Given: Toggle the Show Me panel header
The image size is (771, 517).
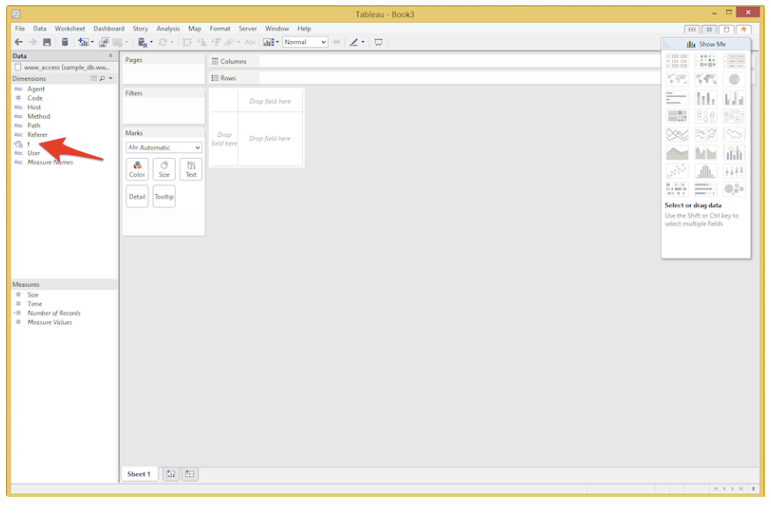Looking at the screenshot, I should click(706, 44).
